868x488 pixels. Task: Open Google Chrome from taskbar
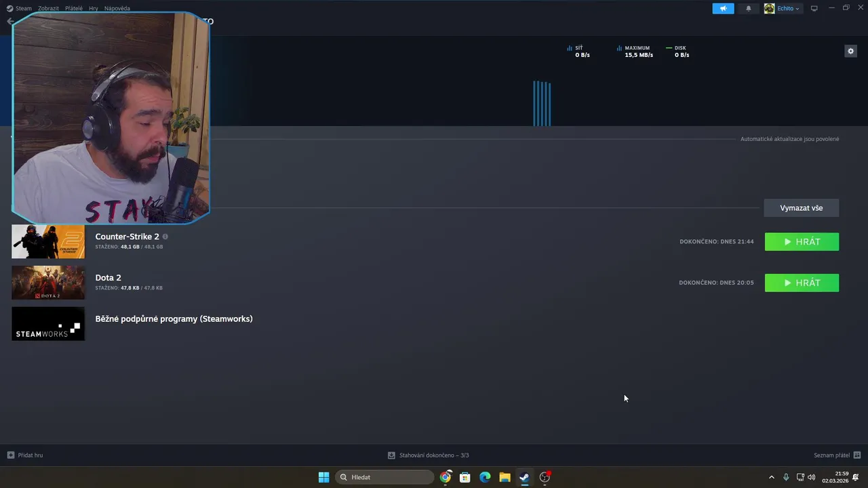pos(445,477)
